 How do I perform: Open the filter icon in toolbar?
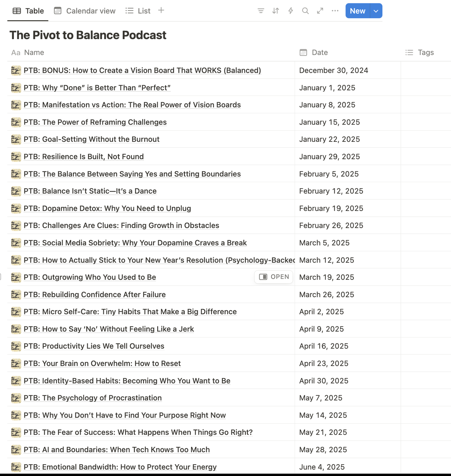(261, 11)
